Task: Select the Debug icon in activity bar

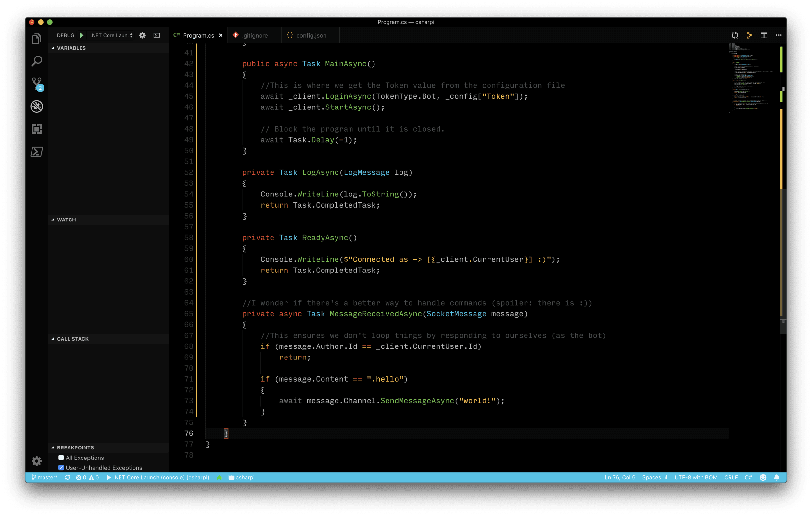Action: (x=36, y=107)
